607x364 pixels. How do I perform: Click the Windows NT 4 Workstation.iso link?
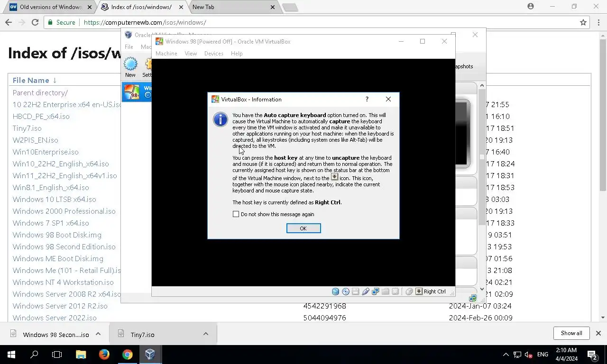click(63, 282)
